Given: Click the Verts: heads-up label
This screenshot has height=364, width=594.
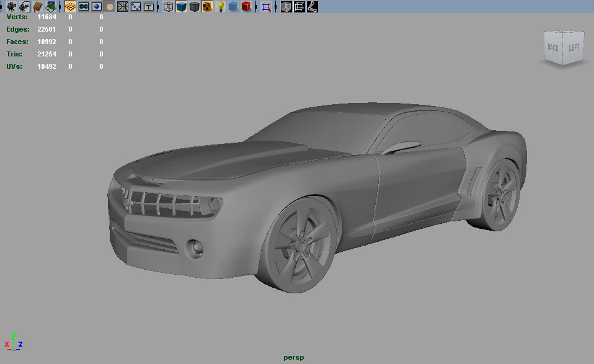Looking at the screenshot, I should click(x=17, y=17).
